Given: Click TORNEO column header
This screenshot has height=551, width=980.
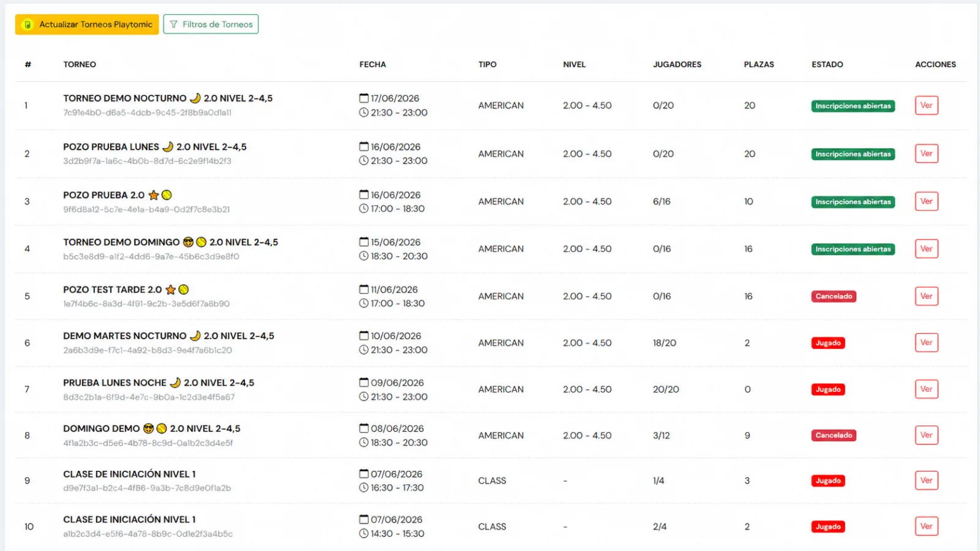Looking at the screenshot, I should 80,64.
